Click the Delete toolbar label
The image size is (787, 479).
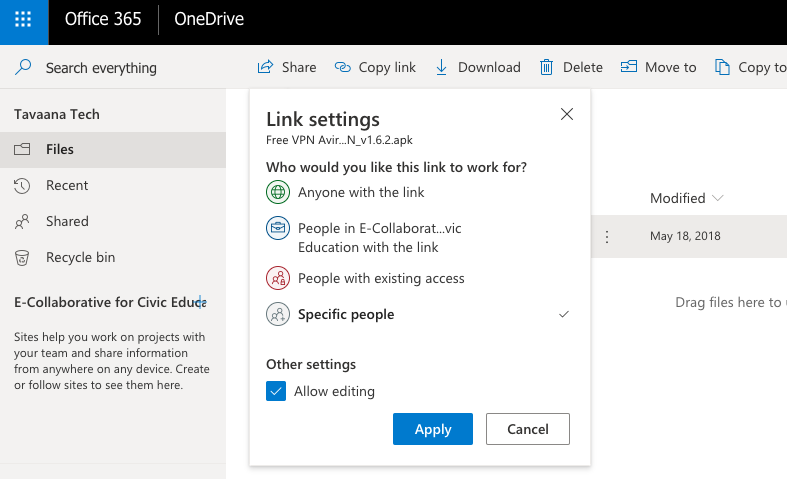point(583,67)
